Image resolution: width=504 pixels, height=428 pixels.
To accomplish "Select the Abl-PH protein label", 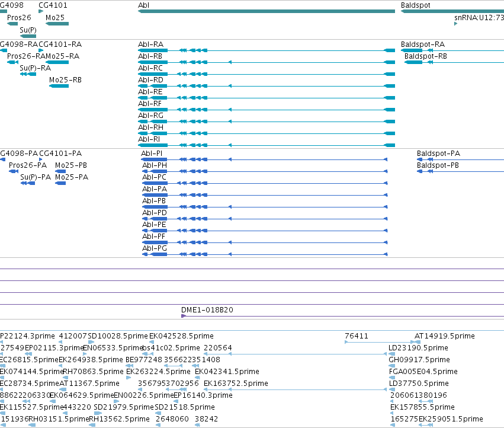I will (x=155, y=165).
